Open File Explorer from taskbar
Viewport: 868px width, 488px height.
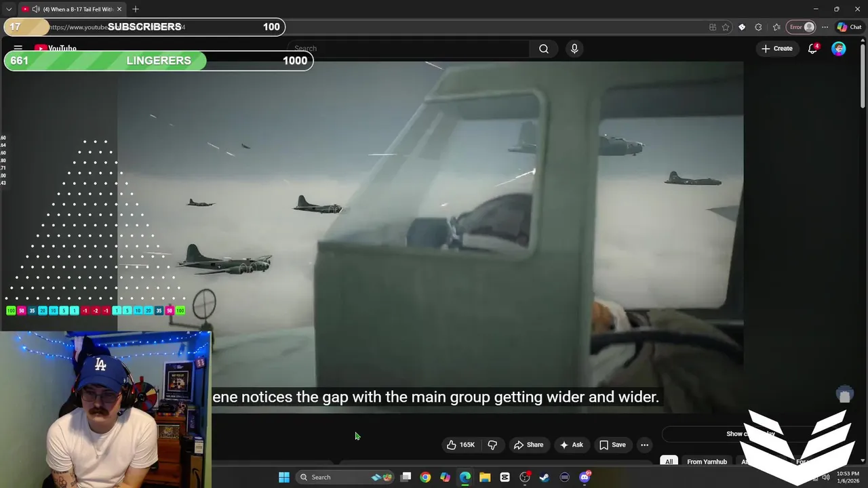(x=485, y=477)
